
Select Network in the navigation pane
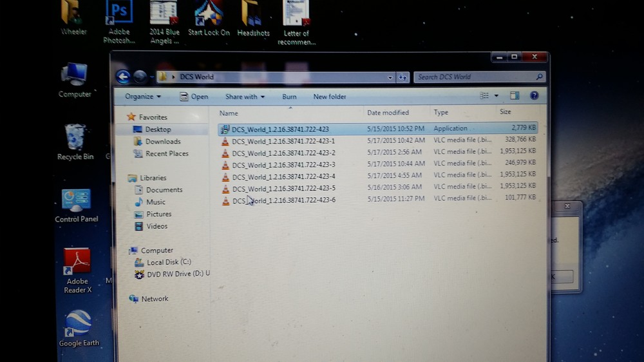pos(155,299)
